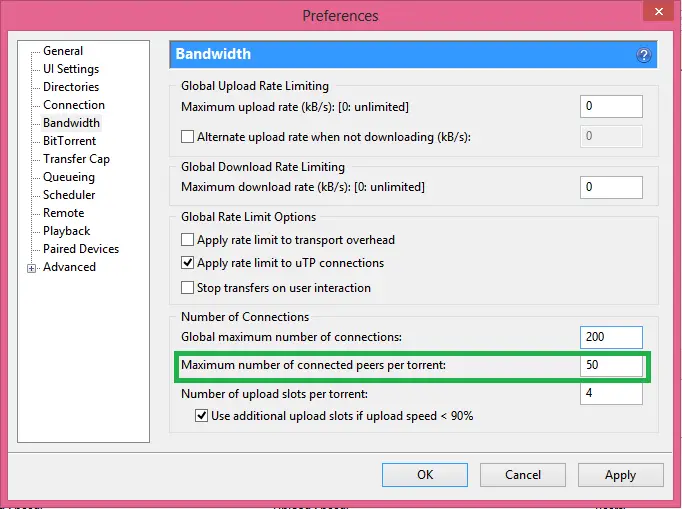Switch to the Queueing category
The height and width of the screenshot is (509, 682).
tap(69, 177)
